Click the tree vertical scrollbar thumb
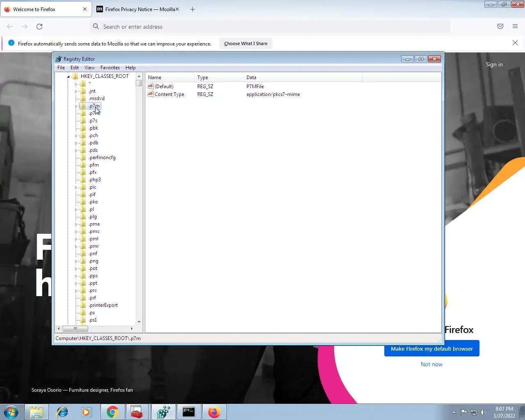This screenshot has width=525, height=420. pos(139,83)
